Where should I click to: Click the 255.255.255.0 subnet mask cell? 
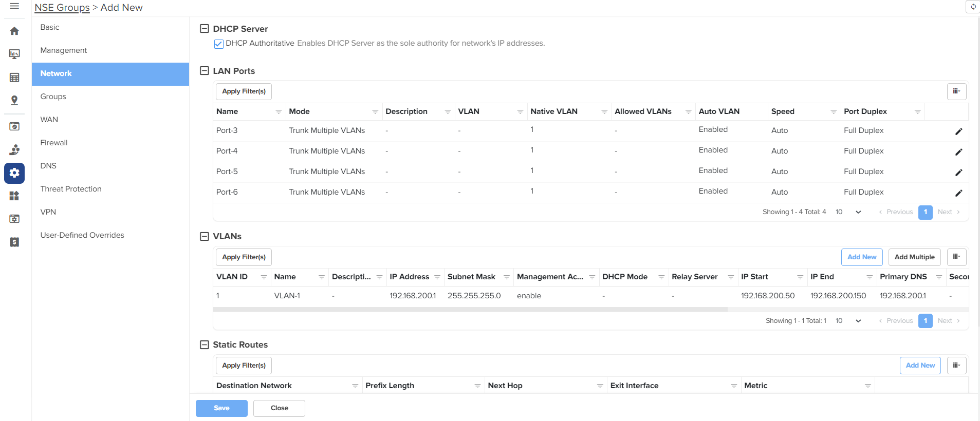tap(474, 296)
